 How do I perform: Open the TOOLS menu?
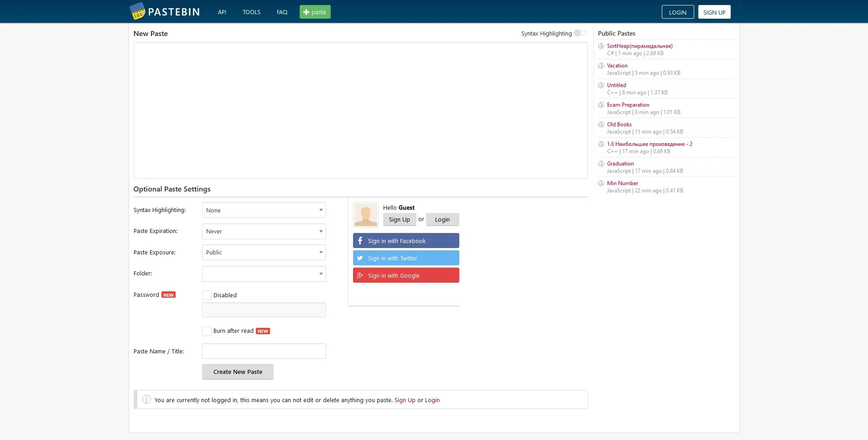[251, 12]
